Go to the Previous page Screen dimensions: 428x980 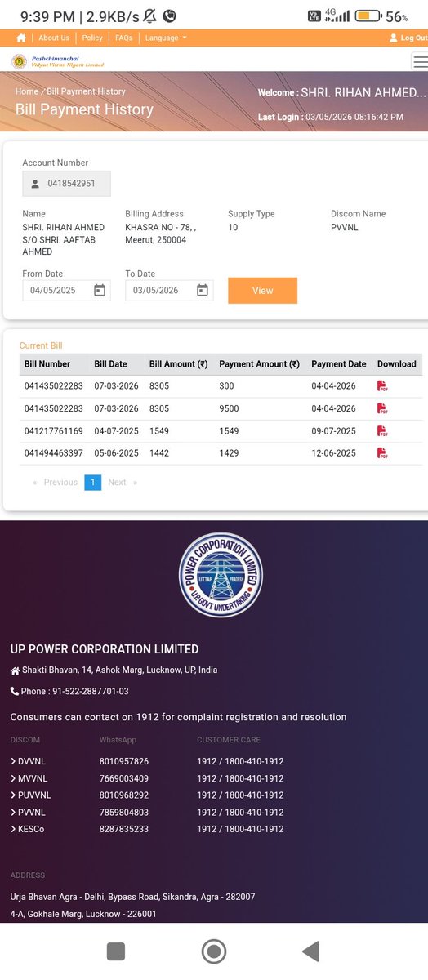pos(55,483)
